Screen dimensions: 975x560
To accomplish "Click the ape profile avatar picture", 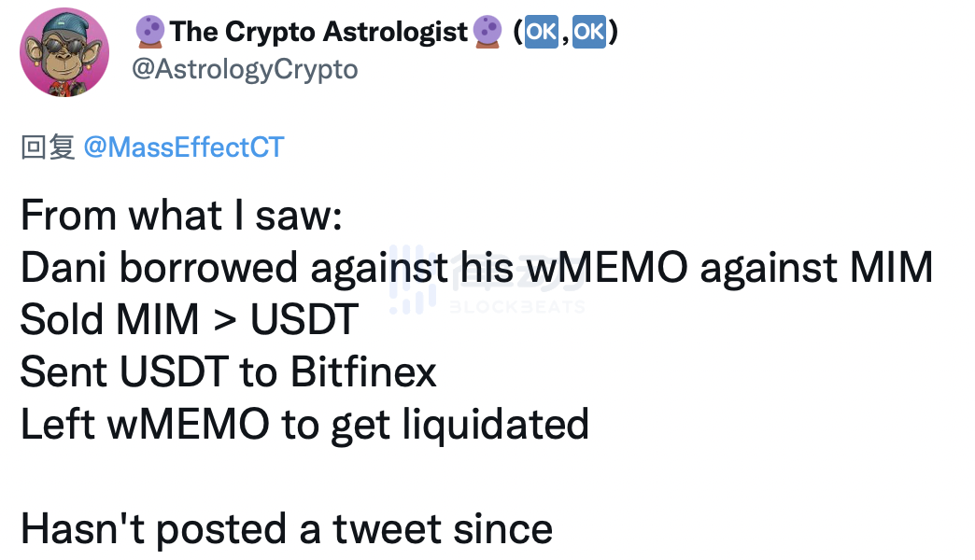I will coord(64,52).
